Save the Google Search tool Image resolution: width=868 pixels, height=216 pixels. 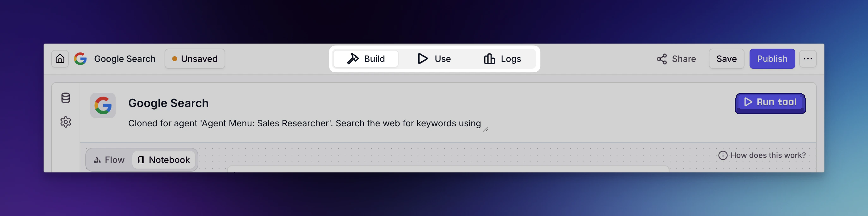726,59
